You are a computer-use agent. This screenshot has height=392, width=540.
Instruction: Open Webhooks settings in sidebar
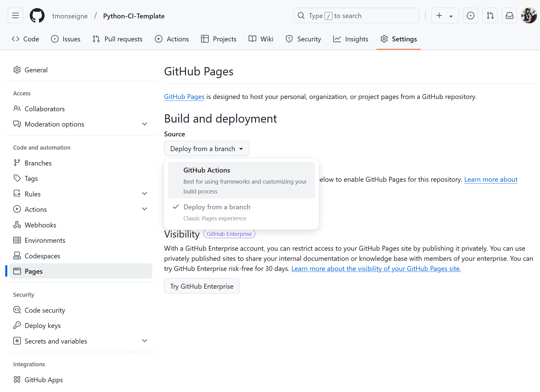point(40,225)
